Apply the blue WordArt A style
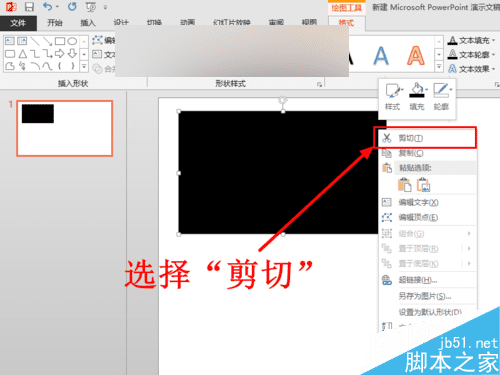The height and width of the screenshot is (375, 500). (381, 55)
